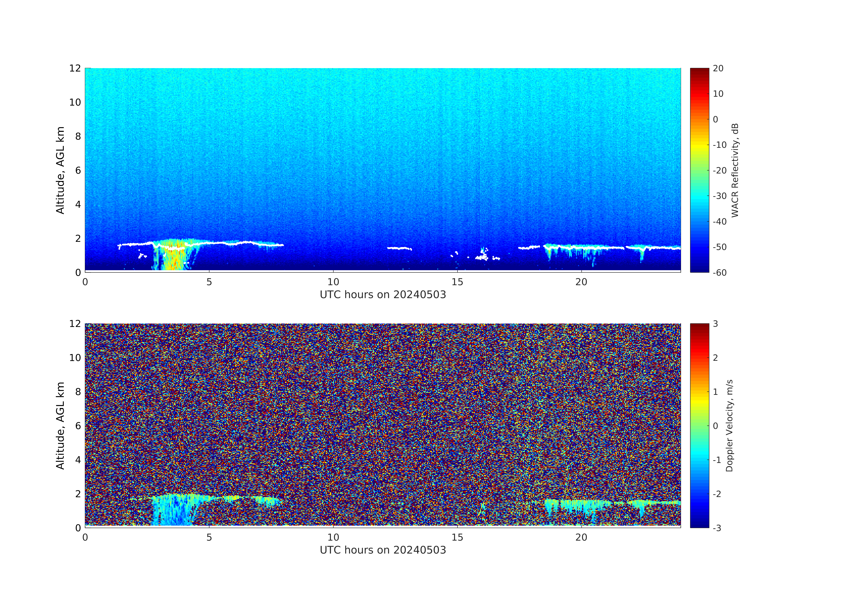
Task: Click the 20 tick on reflectivity colorbar
Action: click(718, 69)
